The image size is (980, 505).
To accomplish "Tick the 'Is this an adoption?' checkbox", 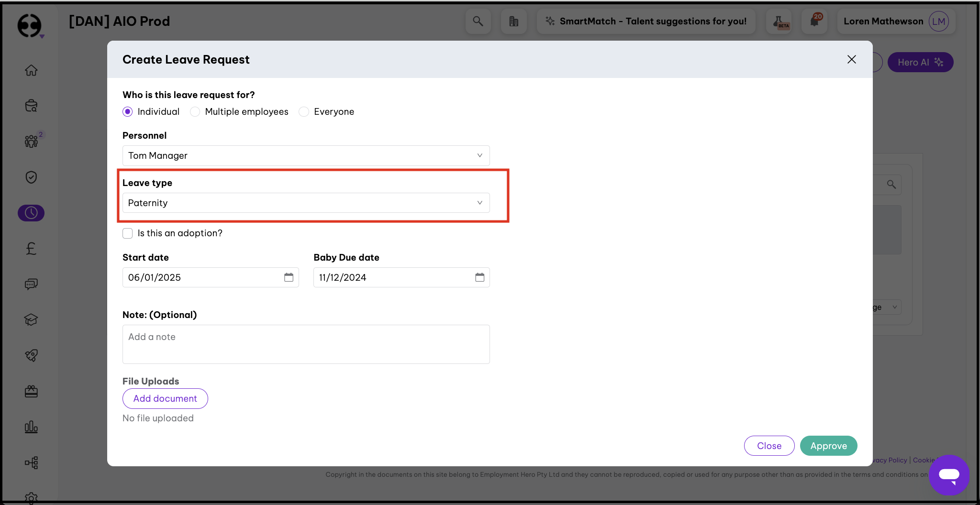I will point(128,233).
